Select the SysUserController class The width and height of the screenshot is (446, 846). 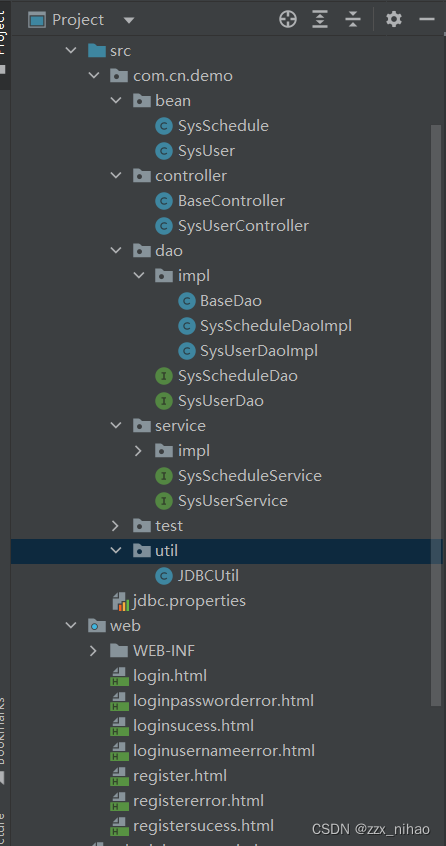(243, 226)
